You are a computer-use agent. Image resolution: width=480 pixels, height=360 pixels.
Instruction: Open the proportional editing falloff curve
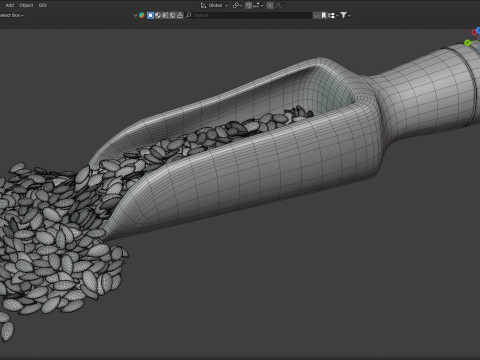(x=279, y=5)
